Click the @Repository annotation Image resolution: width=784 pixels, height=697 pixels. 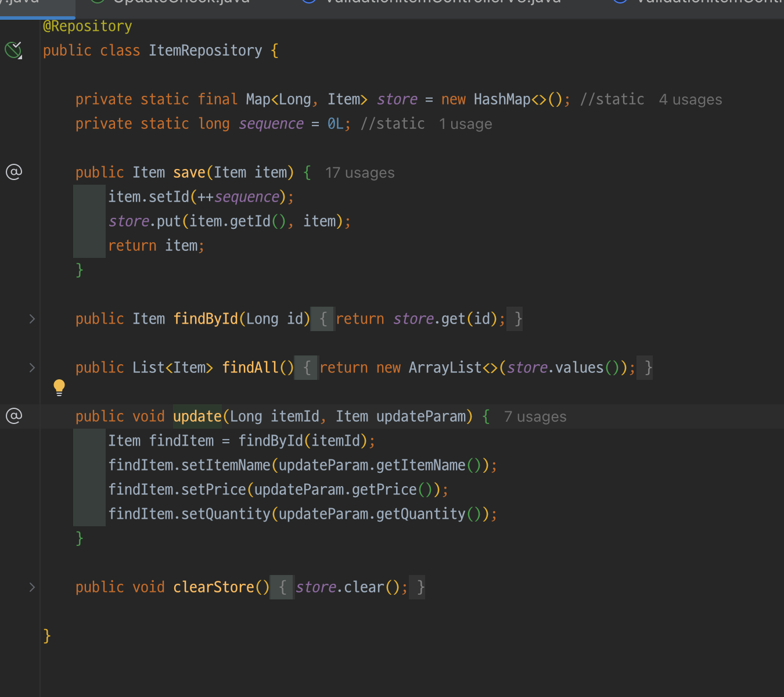click(88, 26)
